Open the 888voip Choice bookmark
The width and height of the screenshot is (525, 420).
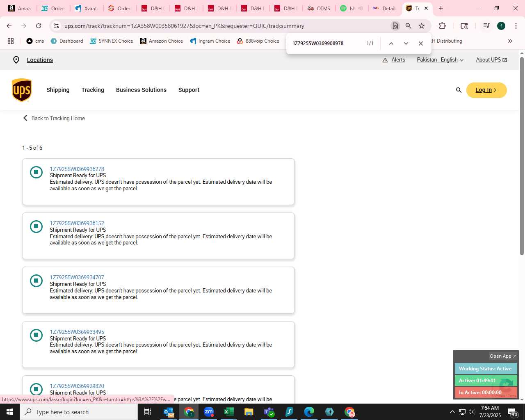[x=258, y=41]
